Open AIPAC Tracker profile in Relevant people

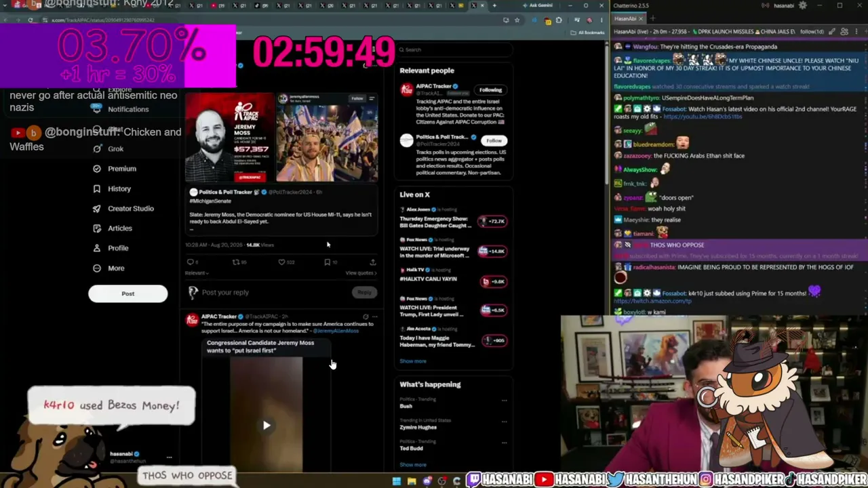tap(433, 86)
